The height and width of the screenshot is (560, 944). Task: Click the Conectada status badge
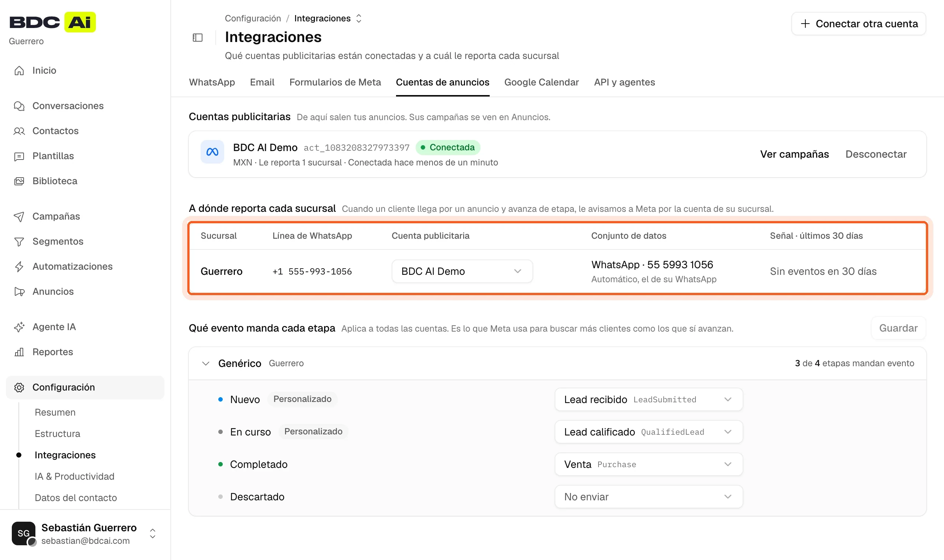point(448,147)
